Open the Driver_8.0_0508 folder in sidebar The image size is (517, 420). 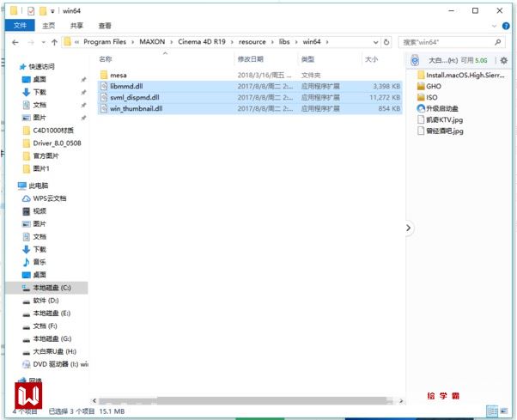(x=52, y=143)
